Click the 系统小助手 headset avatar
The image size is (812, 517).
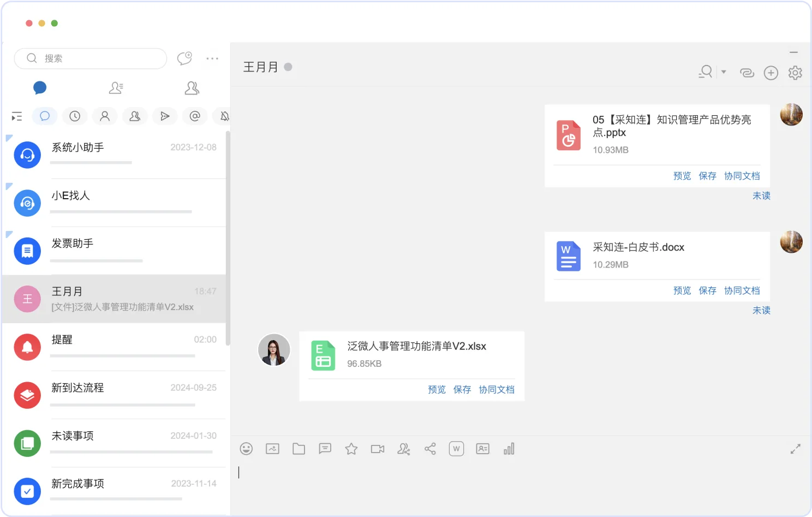[27, 155]
